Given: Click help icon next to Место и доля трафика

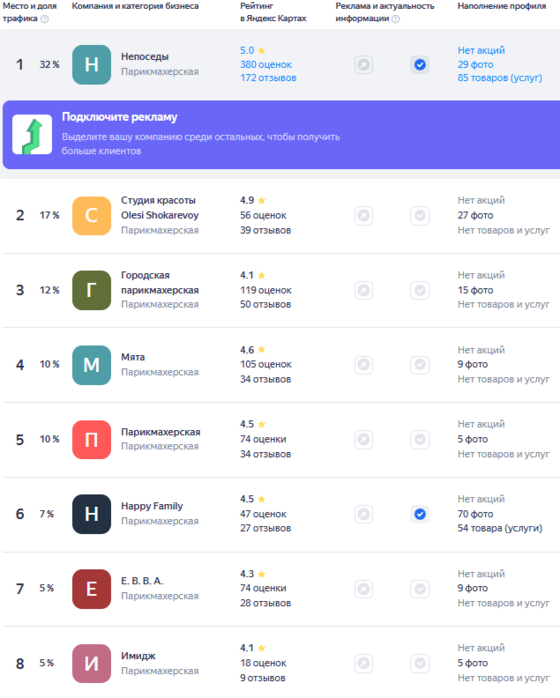Looking at the screenshot, I should pyautogui.click(x=45, y=19).
